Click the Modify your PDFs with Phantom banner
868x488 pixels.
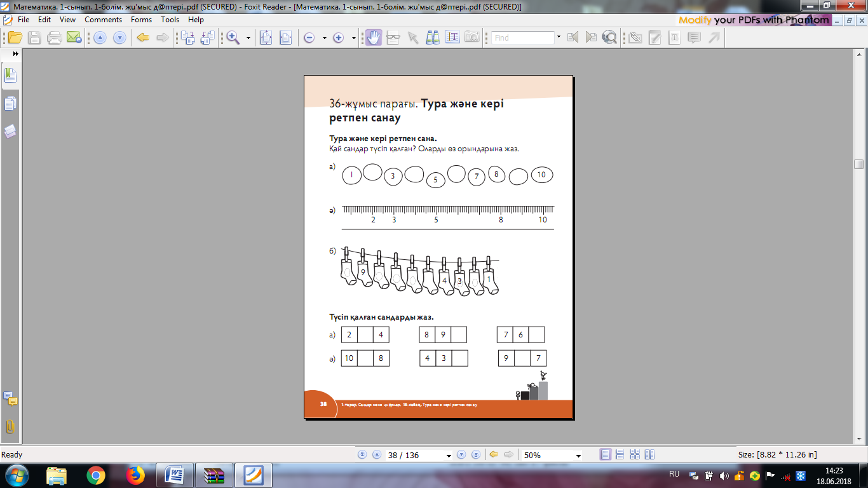(x=754, y=20)
